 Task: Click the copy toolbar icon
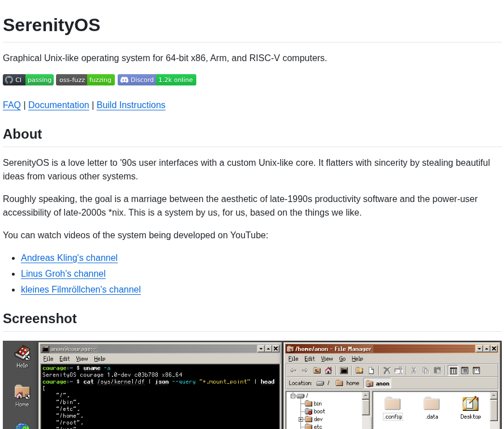(425, 371)
